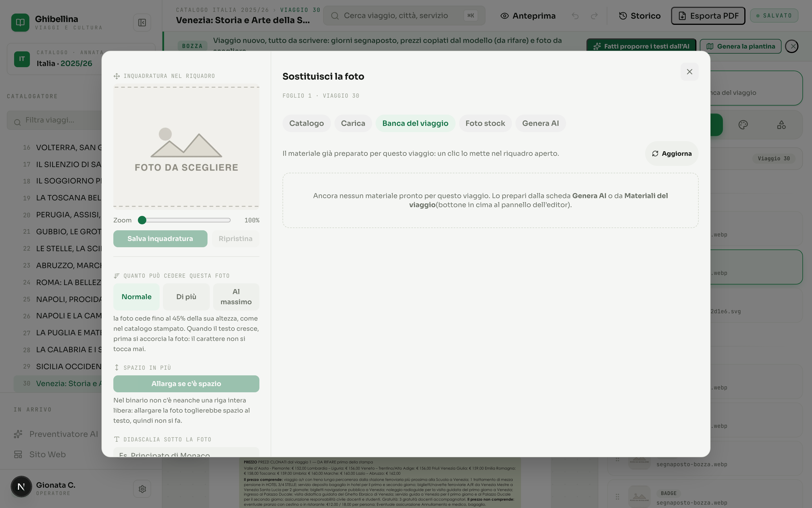Select trip 23 ABRUZZO, MARCH...
The width and height of the screenshot is (812, 508).
pos(58,265)
